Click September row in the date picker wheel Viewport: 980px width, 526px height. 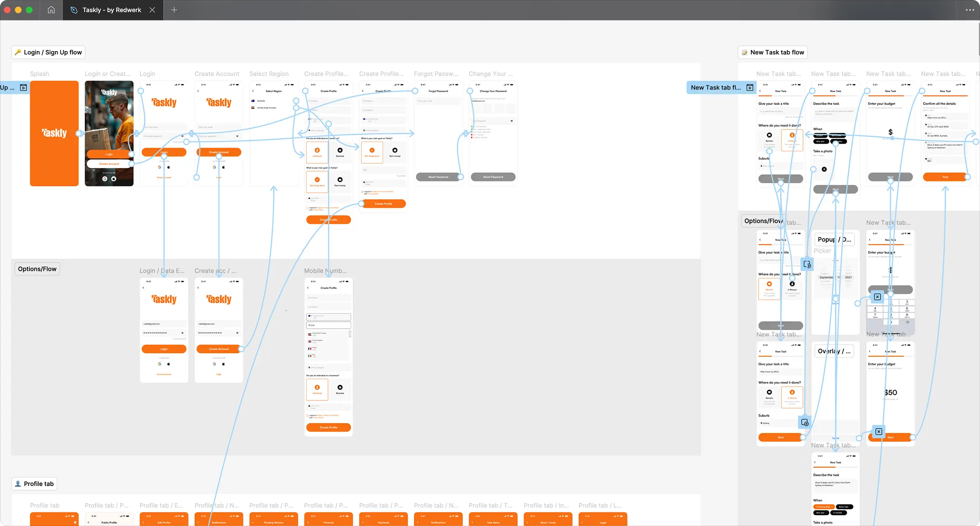(826, 277)
